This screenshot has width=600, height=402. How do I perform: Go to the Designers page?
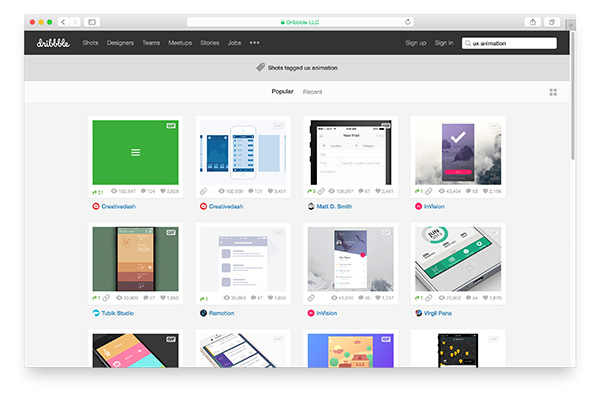(120, 43)
